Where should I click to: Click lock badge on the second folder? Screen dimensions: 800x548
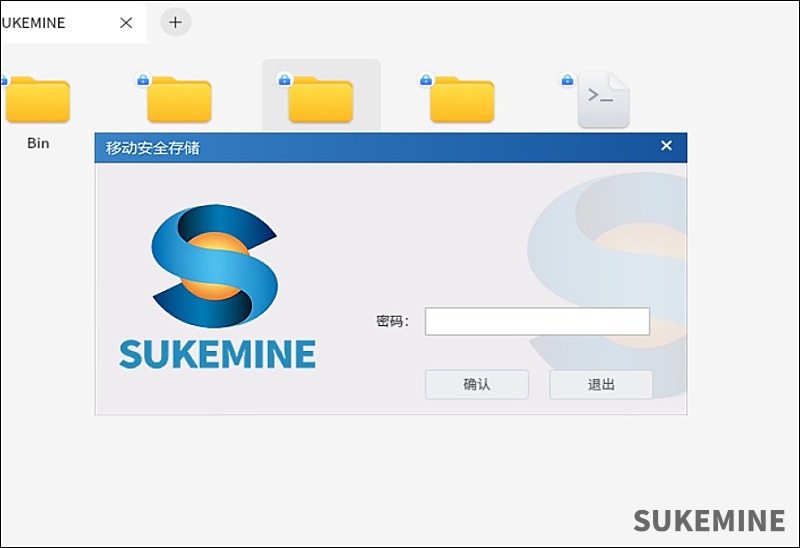[x=142, y=79]
